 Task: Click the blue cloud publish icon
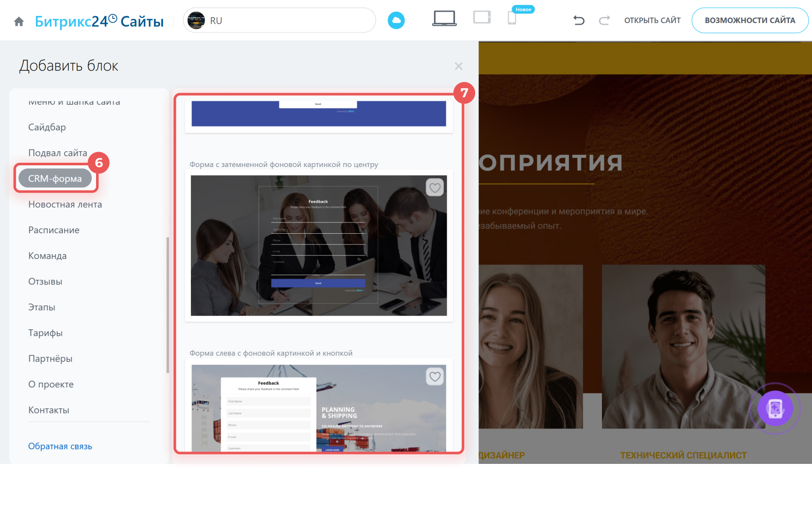click(396, 21)
